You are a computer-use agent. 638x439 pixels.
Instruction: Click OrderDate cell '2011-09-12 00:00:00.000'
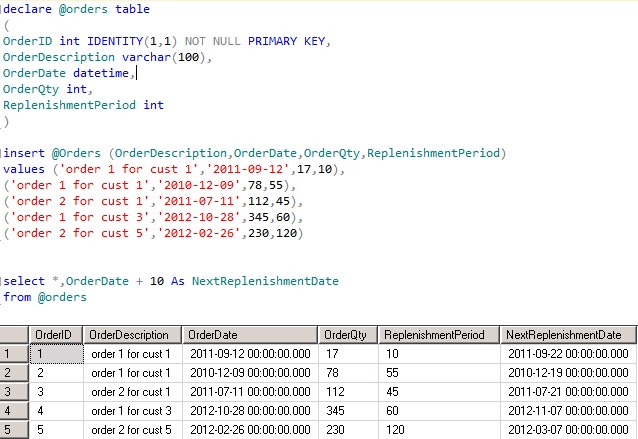250,354
